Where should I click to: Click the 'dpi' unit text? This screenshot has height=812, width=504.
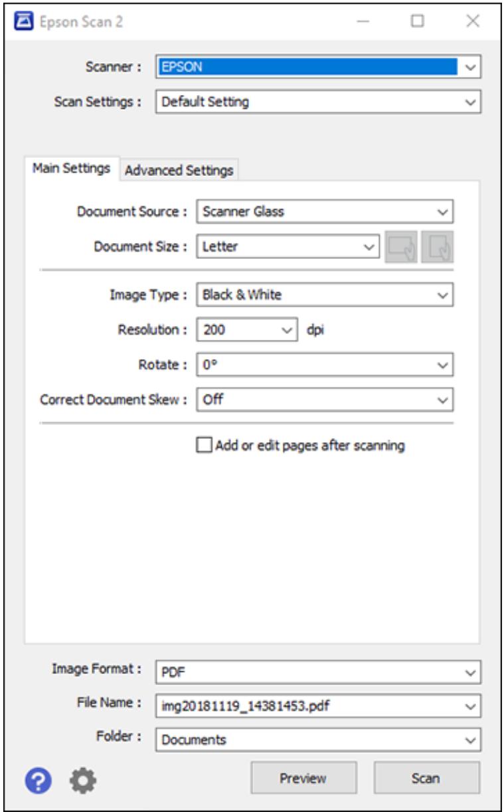[x=316, y=329]
